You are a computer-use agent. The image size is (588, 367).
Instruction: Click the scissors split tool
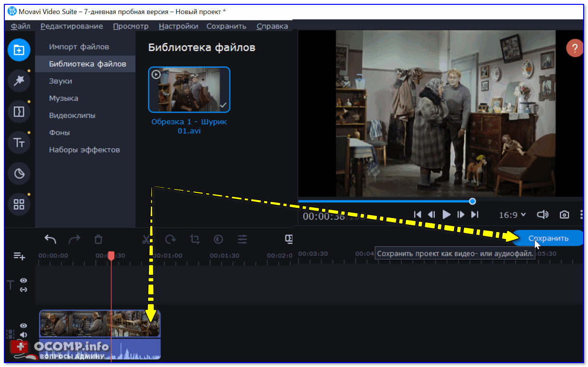(x=146, y=239)
